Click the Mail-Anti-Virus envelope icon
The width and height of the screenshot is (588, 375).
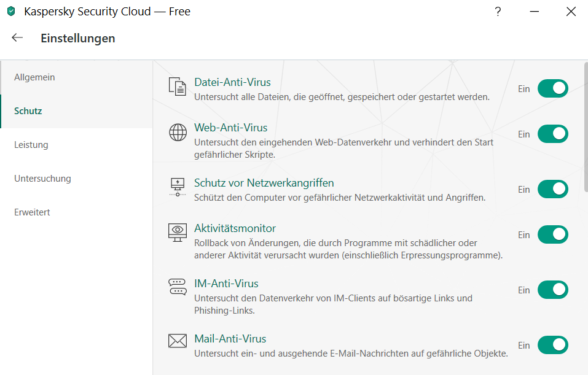(177, 341)
